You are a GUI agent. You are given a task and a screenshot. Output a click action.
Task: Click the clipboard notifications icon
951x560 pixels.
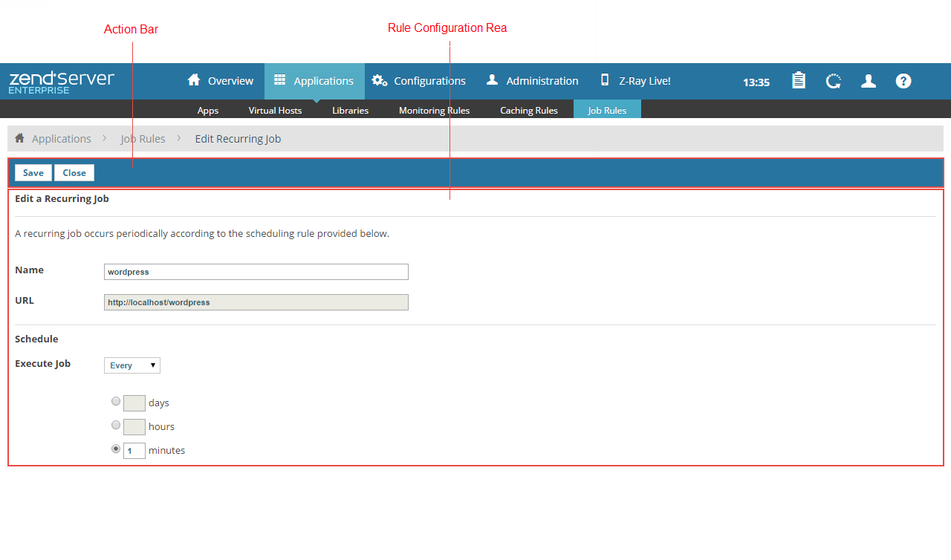[x=799, y=81]
